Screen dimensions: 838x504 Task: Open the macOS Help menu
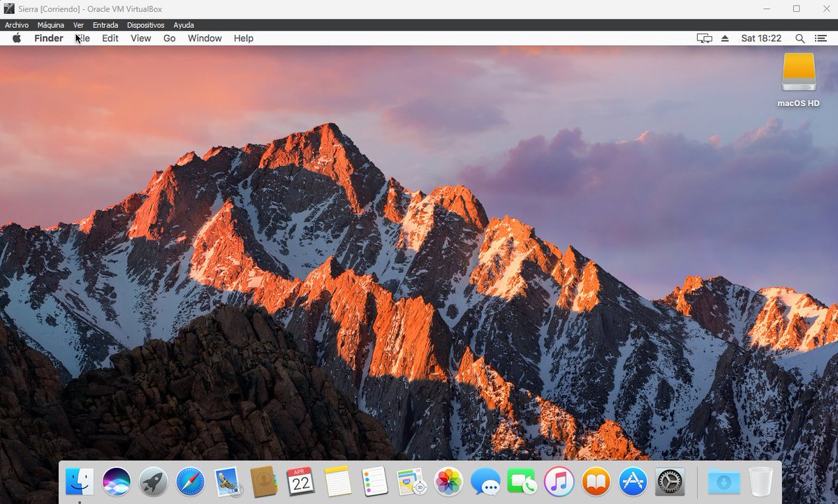click(x=244, y=38)
